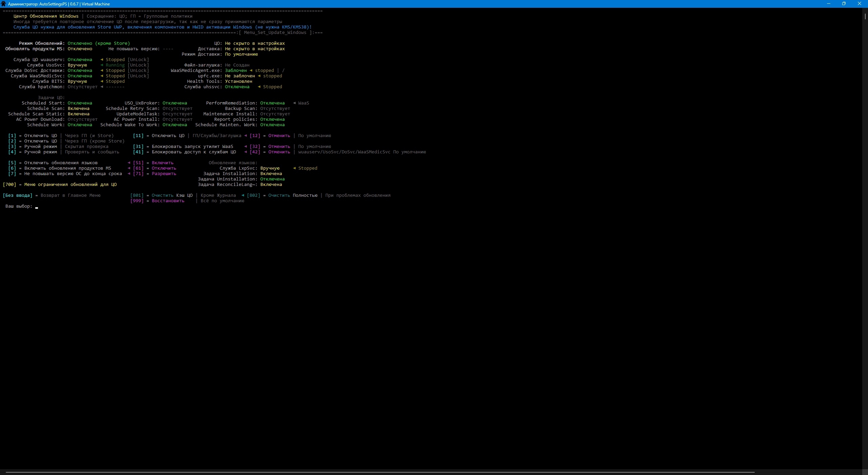Click option [3] Ручной режим Скрытая проверка
868x475 pixels.
pyautogui.click(x=58, y=147)
